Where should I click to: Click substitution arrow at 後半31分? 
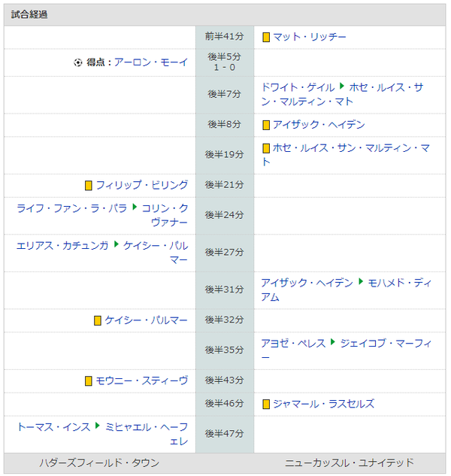361,281
